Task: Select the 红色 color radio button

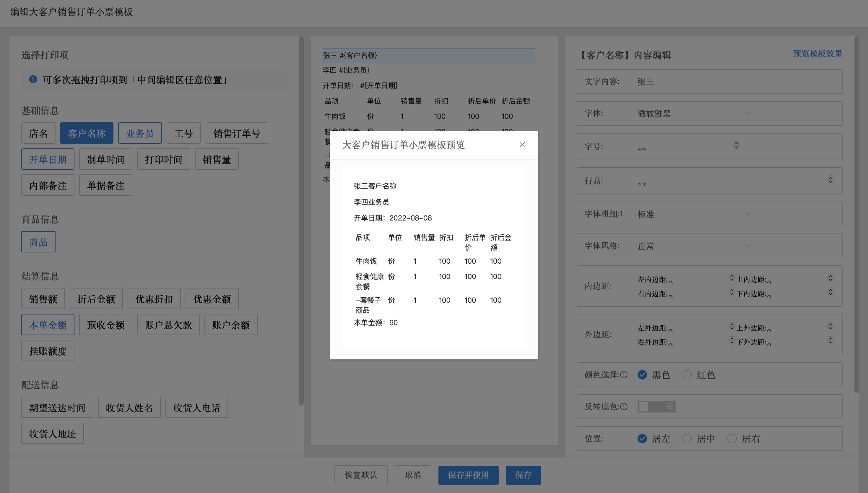Action: [687, 375]
